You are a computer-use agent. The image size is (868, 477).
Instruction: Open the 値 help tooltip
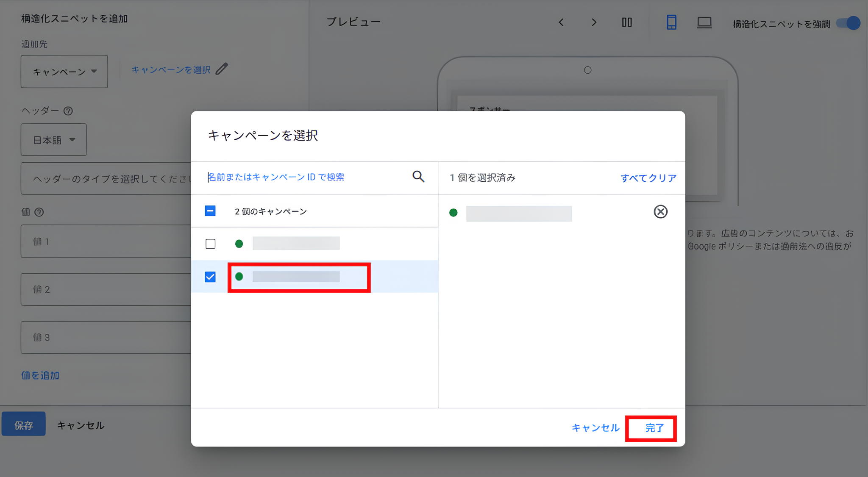coord(39,212)
